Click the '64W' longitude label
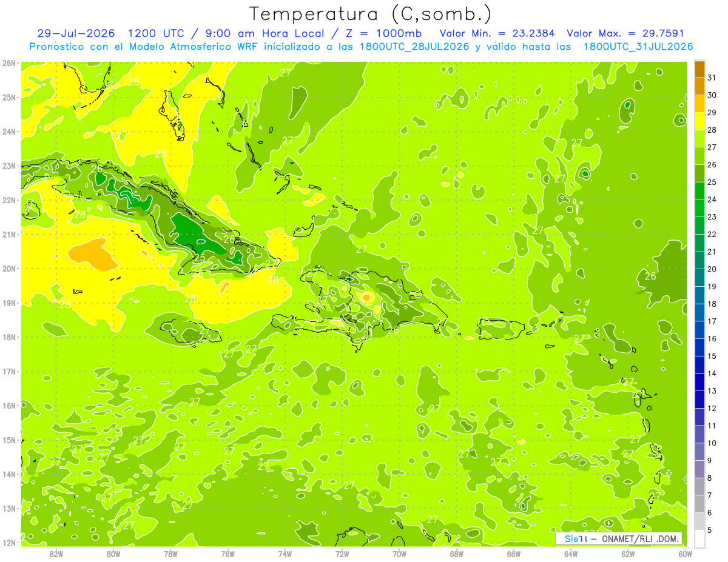 click(x=571, y=554)
